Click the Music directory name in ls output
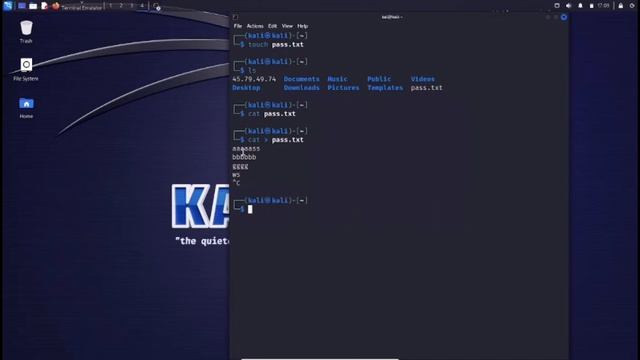Screen dimensions: 640x360 [338, 79]
